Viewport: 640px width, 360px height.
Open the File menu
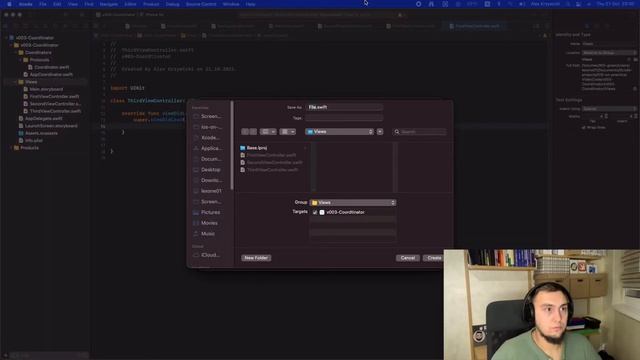pyautogui.click(x=42, y=4)
